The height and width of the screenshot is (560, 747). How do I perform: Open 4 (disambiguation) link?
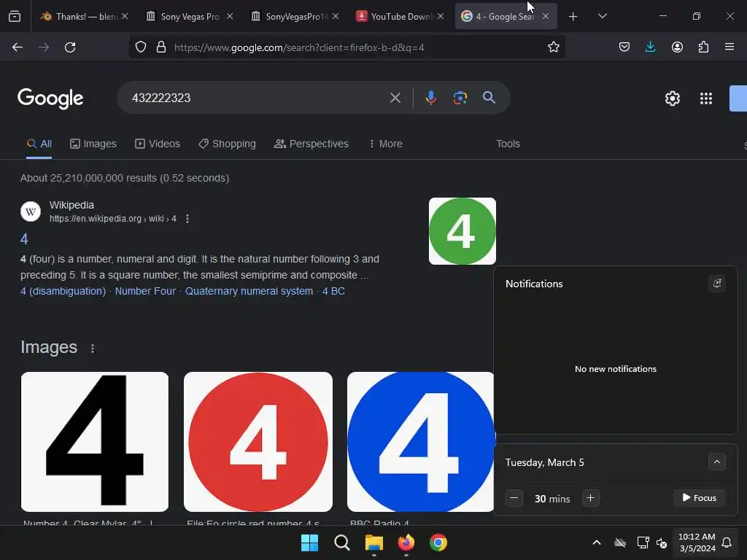(63, 291)
